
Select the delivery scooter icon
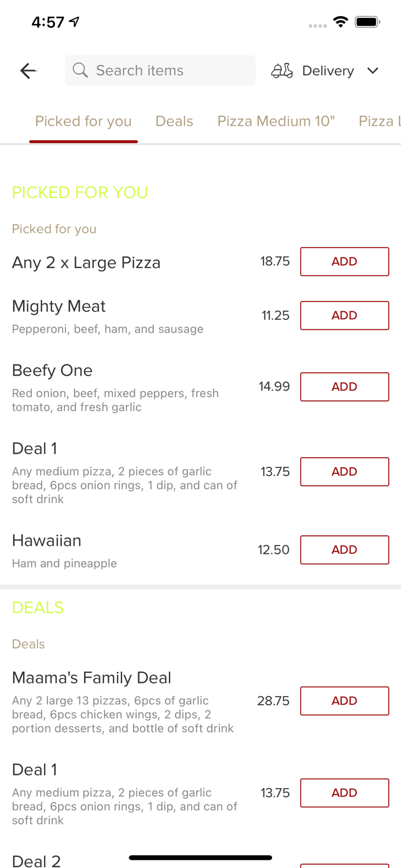(282, 71)
